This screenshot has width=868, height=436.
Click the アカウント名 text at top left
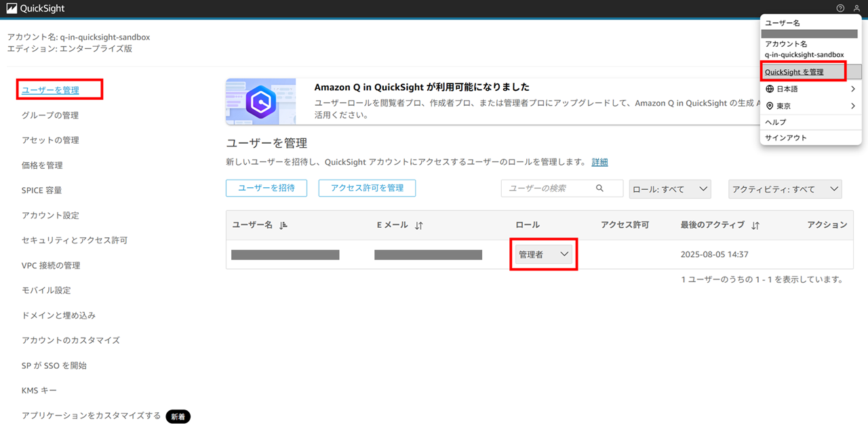coord(78,37)
